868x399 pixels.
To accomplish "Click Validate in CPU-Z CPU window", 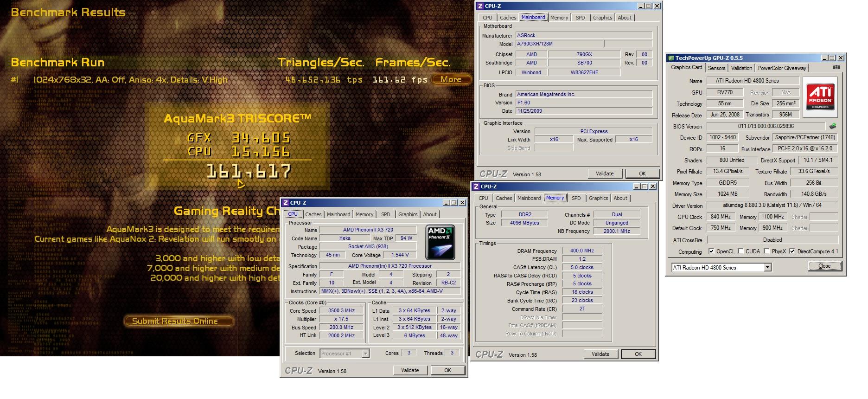I will [x=410, y=370].
